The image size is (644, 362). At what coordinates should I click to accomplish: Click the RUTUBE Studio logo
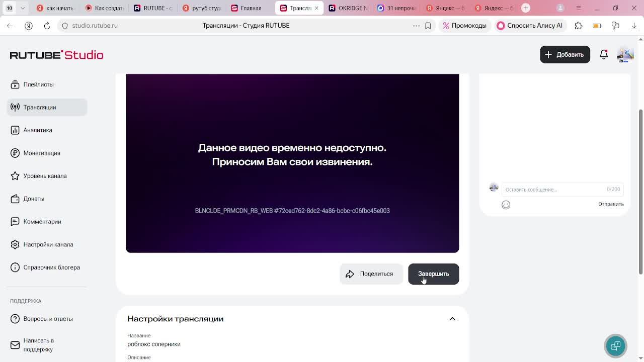point(56,55)
